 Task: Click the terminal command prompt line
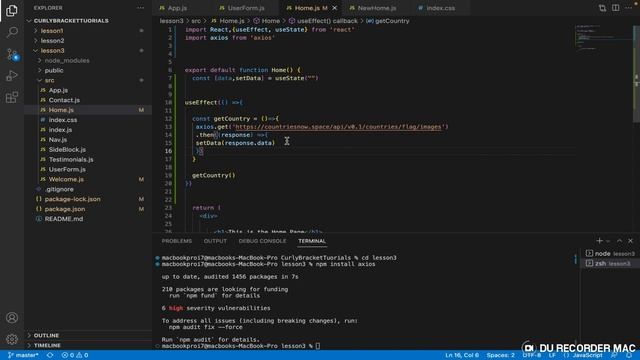[240, 346]
